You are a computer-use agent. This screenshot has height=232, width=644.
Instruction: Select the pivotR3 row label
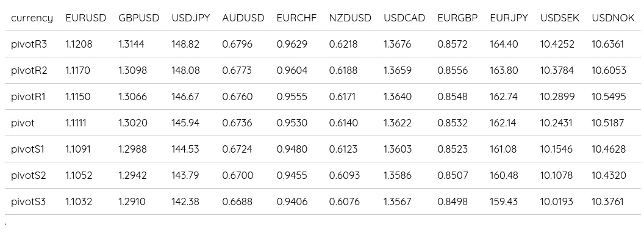tap(29, 44)
